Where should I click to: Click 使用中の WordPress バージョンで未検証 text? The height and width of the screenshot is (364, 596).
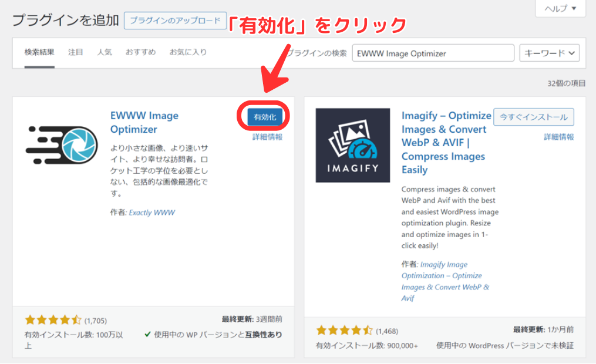pos(505,345)
